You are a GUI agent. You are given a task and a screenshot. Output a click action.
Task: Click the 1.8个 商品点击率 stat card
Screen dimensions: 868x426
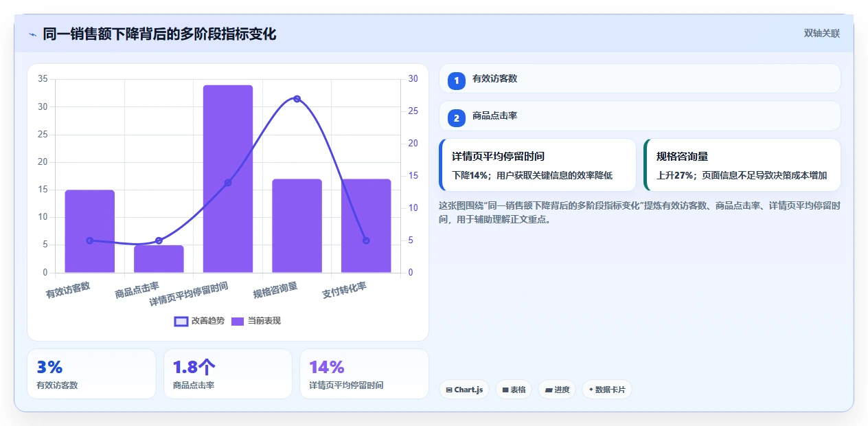(228, 374)
